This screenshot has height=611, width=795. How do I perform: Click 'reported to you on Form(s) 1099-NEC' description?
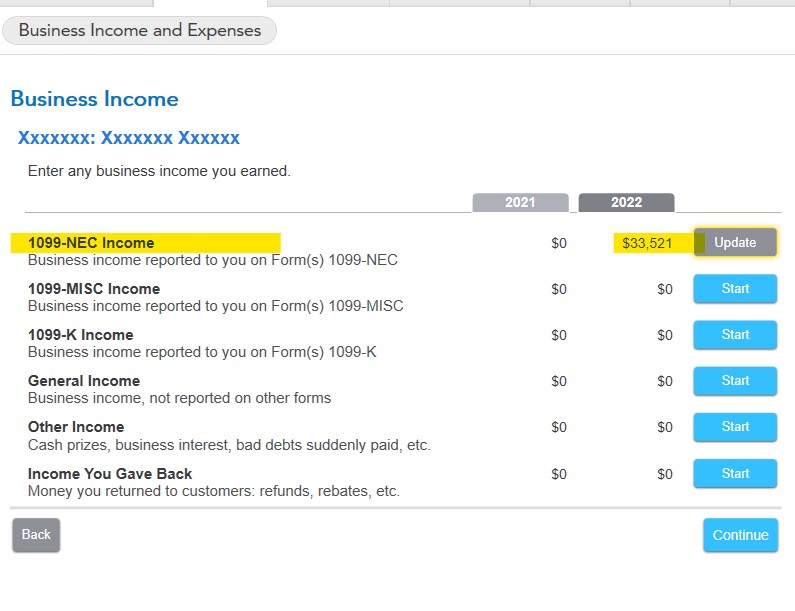(x=212, y=260)
